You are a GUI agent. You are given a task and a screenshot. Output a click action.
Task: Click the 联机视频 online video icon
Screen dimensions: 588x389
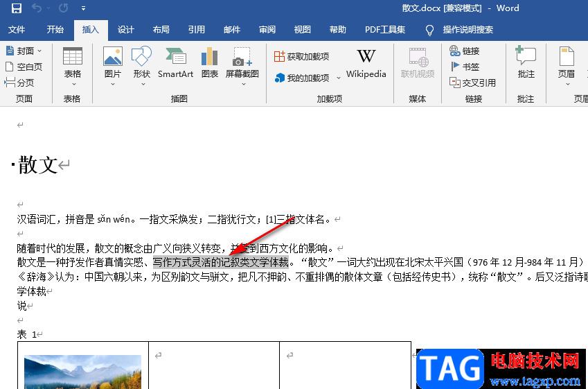418,57
